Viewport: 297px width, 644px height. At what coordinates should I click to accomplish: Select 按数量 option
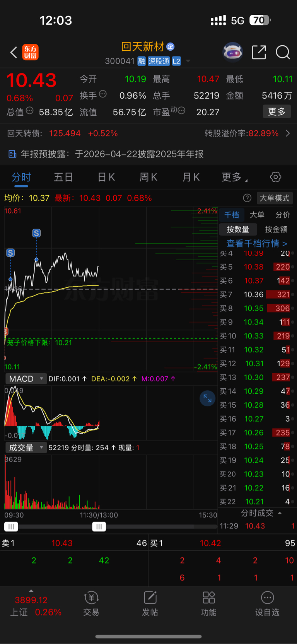pos(238,229)
